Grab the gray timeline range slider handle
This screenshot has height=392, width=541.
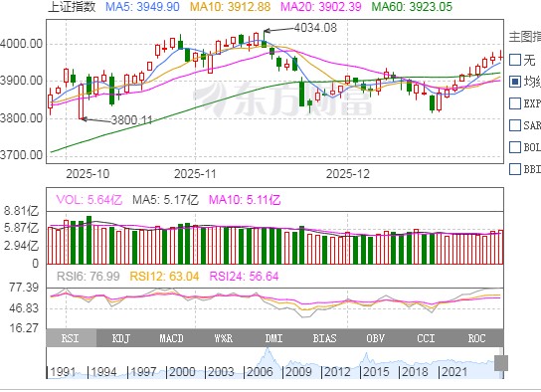(x=501, y=363)
